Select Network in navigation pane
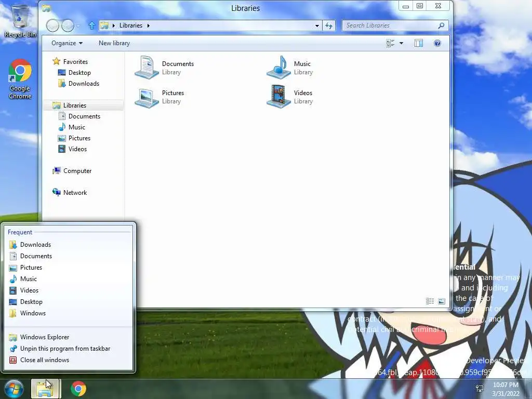Image resolution: width=532 pixels, height=399 pixels. pyautogui.click(x=70, y=192)
